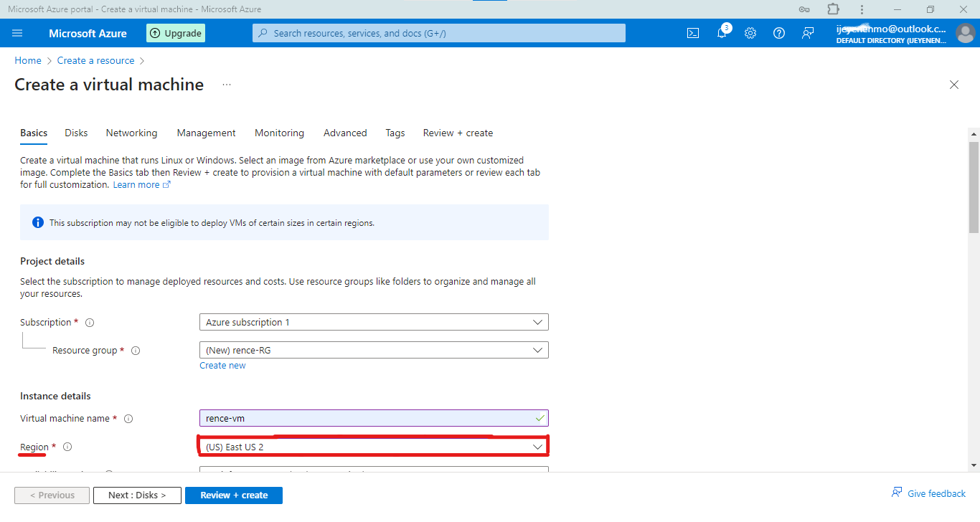This screenshot has width=980, height=522.
Task: Click the info icon next to Subscription
Action: pos(90,323)
